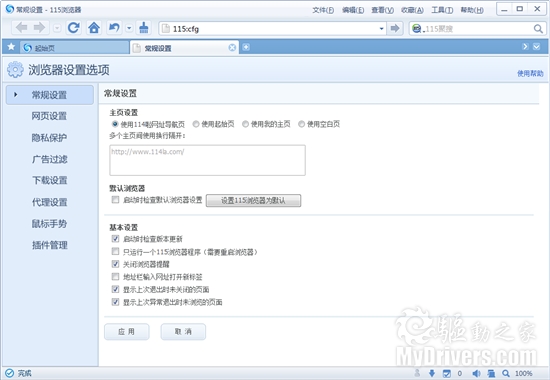Image resolution: width=550 pixels, height=380 pixels.
Task: Click the favorites star icon on the tab bar
Action: [x=11, y=47]
